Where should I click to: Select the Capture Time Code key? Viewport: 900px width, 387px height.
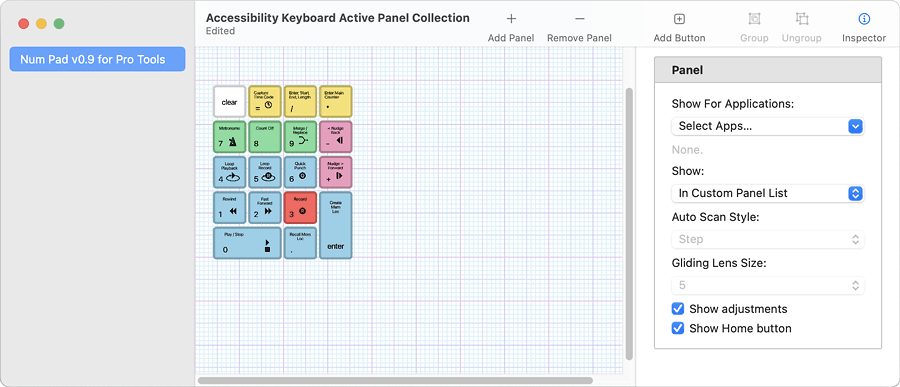[265, 102]
